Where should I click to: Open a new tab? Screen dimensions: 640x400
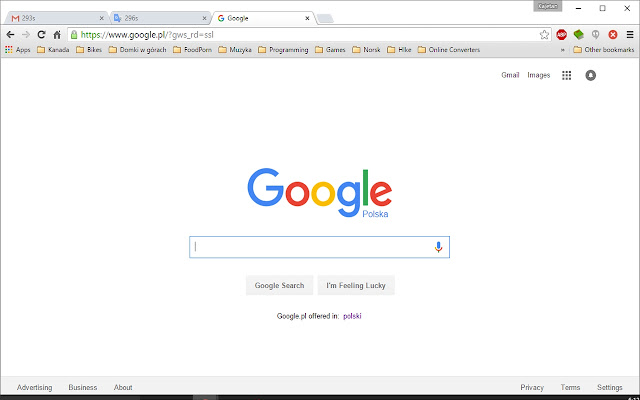325,18
